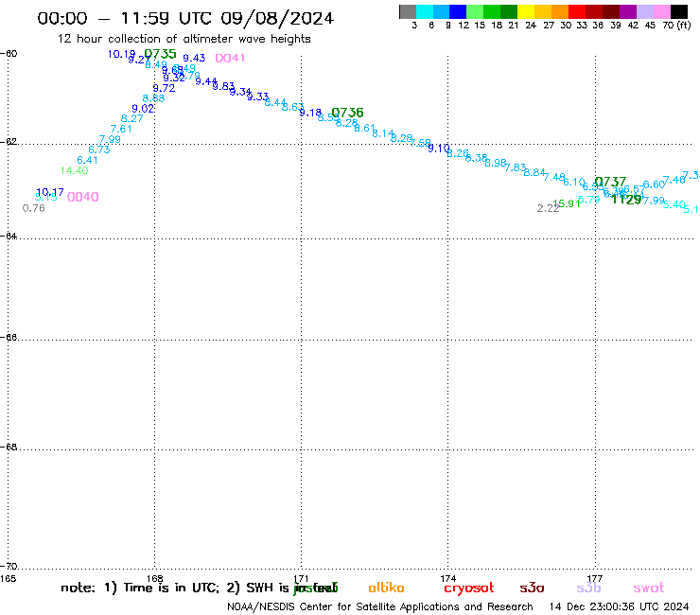Select the green wave height value 15.91
The height and width of the screenshot is (615, 700).
[567, 204]
